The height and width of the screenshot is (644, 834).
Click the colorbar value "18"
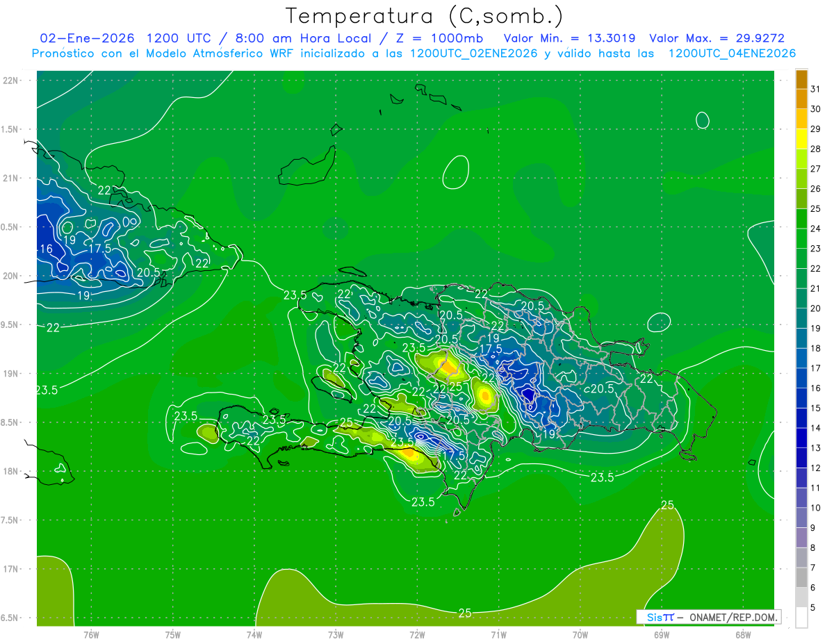pyautogui.click(x=815, y=348)
